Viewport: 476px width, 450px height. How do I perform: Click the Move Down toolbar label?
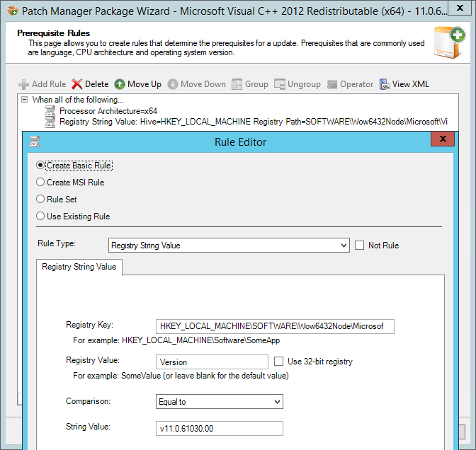coord(203,84)
